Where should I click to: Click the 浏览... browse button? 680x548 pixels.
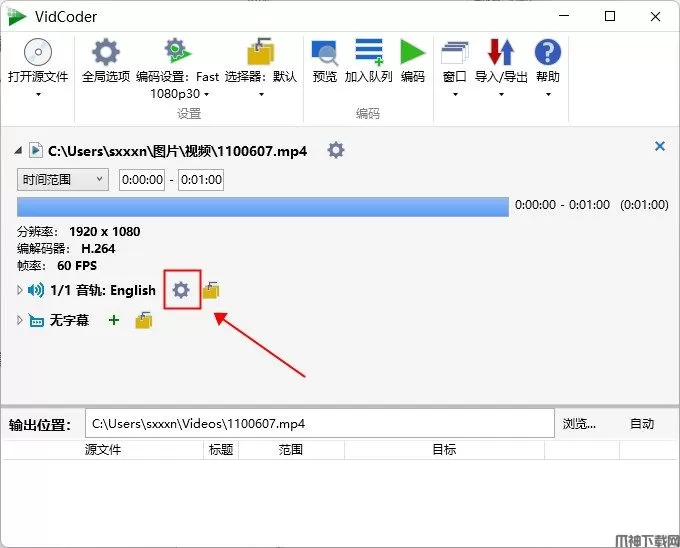[579, 423]
